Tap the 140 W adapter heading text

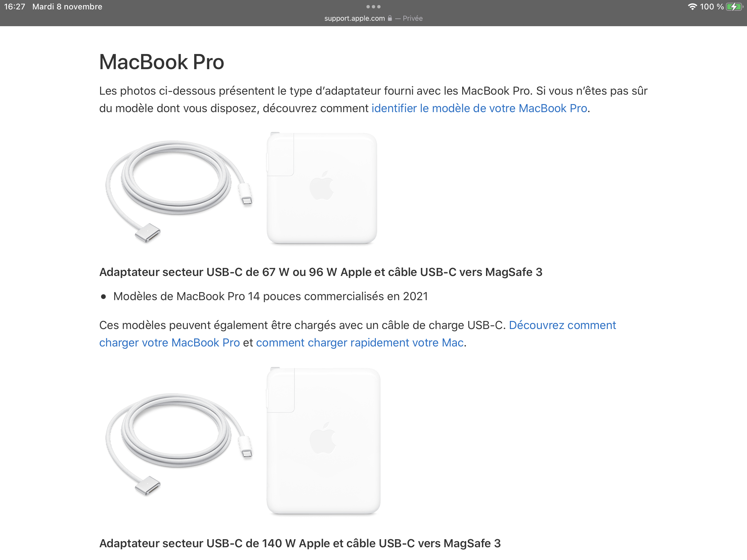click(300, 543)
